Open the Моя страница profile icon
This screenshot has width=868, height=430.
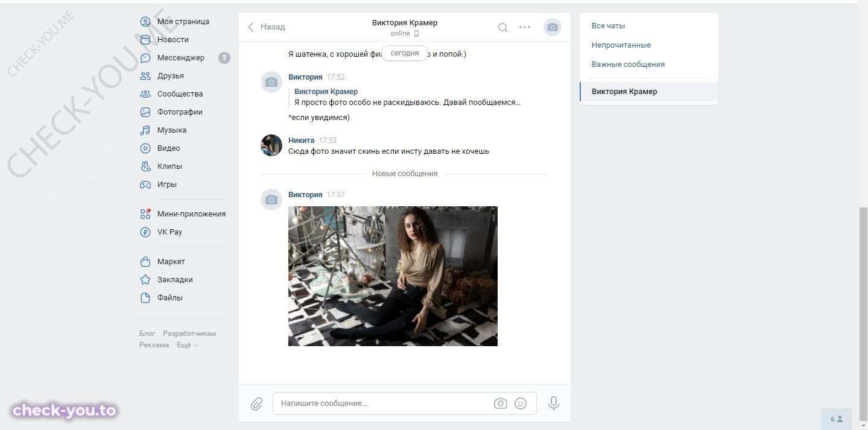coord(145,22)
